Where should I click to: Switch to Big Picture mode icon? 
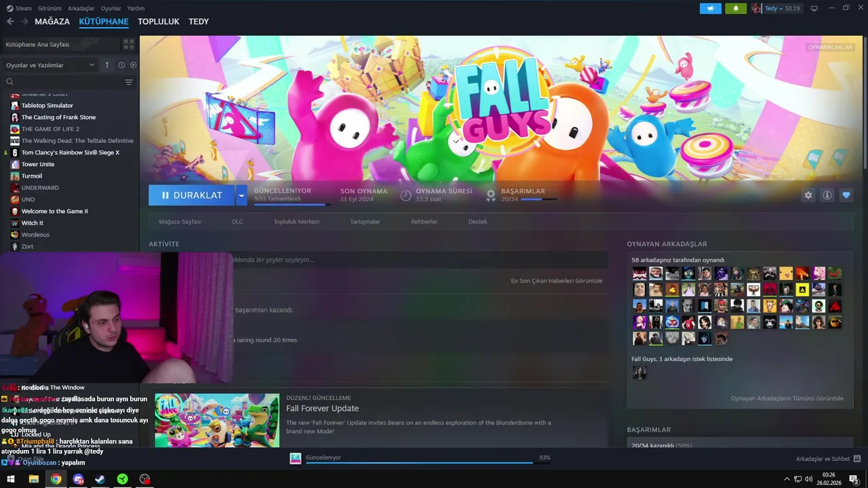point(814,8)
